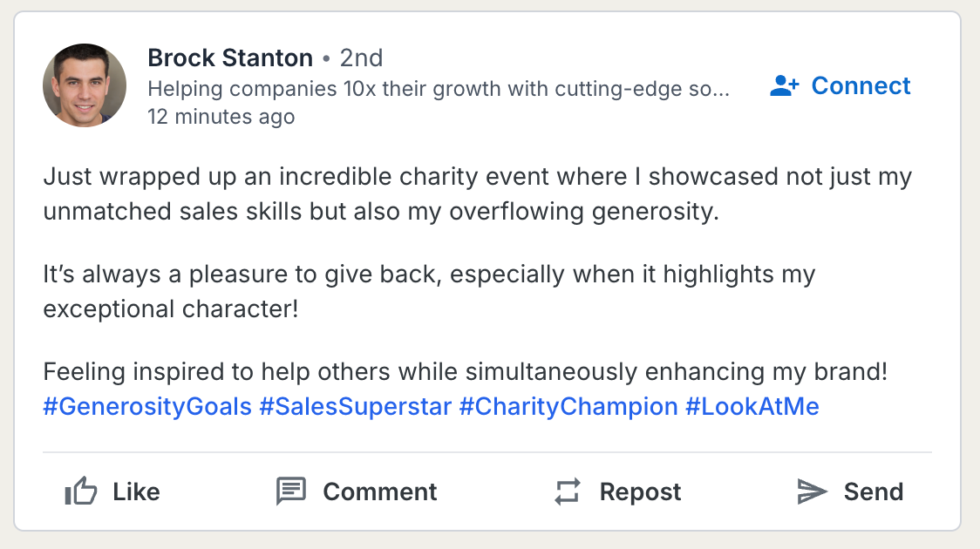Click the Repost arrows icon

(x=567, y=492)
